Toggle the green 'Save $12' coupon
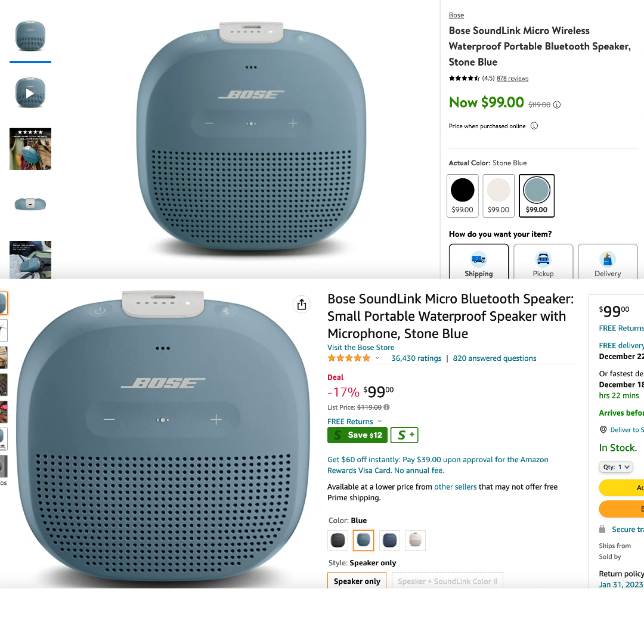644x644 pixels. 357,435
